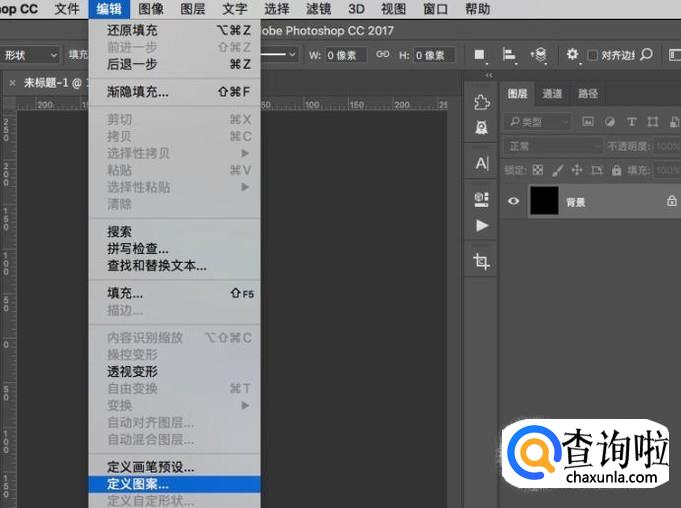Click the W width input field
Screen dimensions: 681x508
(x=346, y=55)
